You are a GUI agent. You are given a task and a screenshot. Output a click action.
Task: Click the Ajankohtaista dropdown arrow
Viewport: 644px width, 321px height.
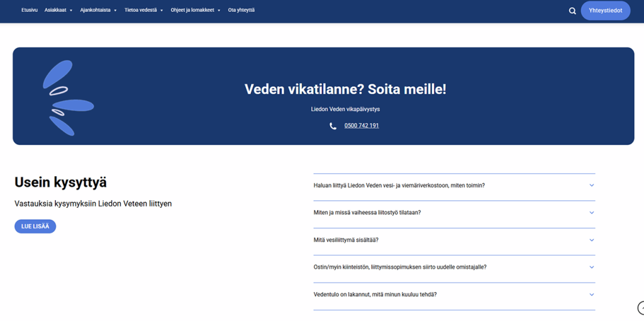click(x=115, y=10)
